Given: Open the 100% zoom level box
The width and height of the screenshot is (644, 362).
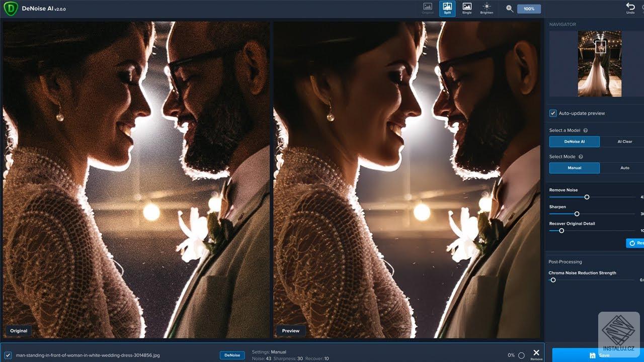Looking at the screenshot, I should click(529, 9).
